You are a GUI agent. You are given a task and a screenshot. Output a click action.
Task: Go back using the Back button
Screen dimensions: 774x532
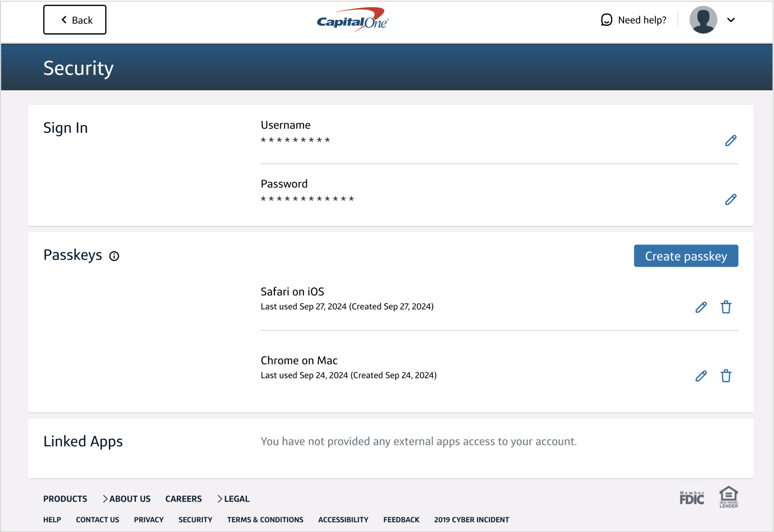coord(75,19)
